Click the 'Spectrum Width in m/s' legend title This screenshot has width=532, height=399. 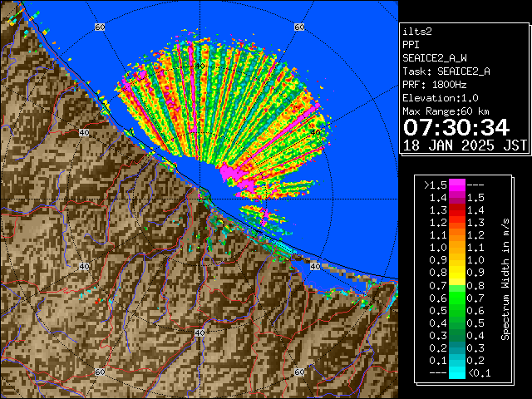point(505,279)
